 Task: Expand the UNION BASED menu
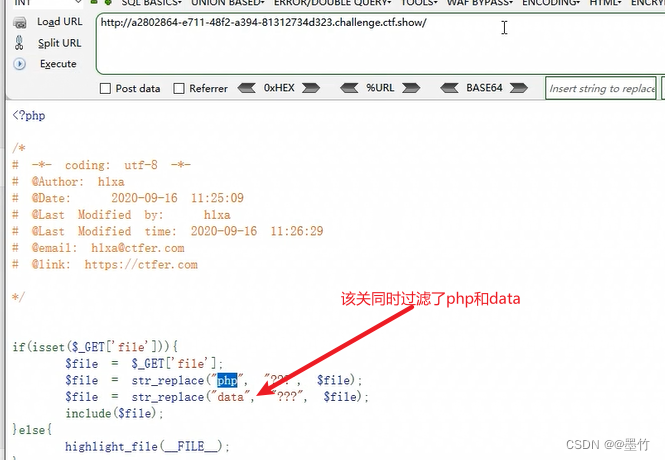click(228, 3)
